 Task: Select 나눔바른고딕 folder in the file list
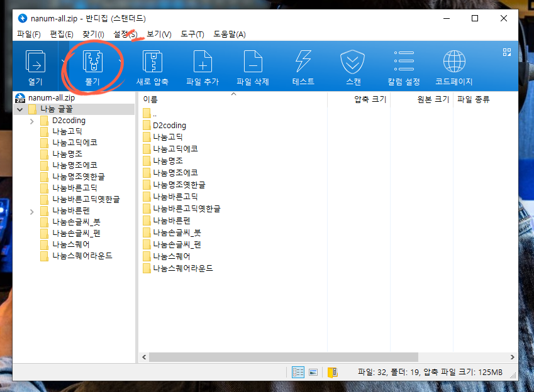pyautogui.click(x=170, y=197)
